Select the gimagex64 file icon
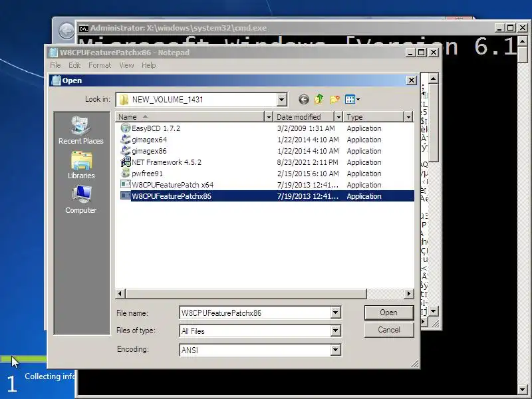The height and width of the screenshot is (399, 532). tap(126, 140)
